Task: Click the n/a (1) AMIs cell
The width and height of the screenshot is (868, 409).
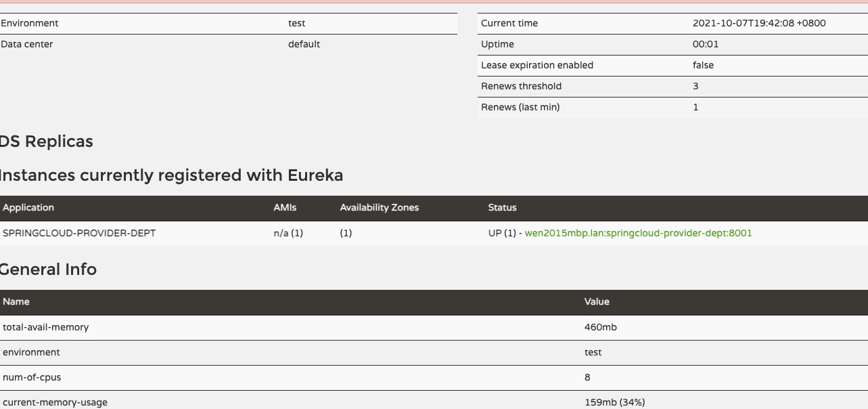Action: (288, 233)
